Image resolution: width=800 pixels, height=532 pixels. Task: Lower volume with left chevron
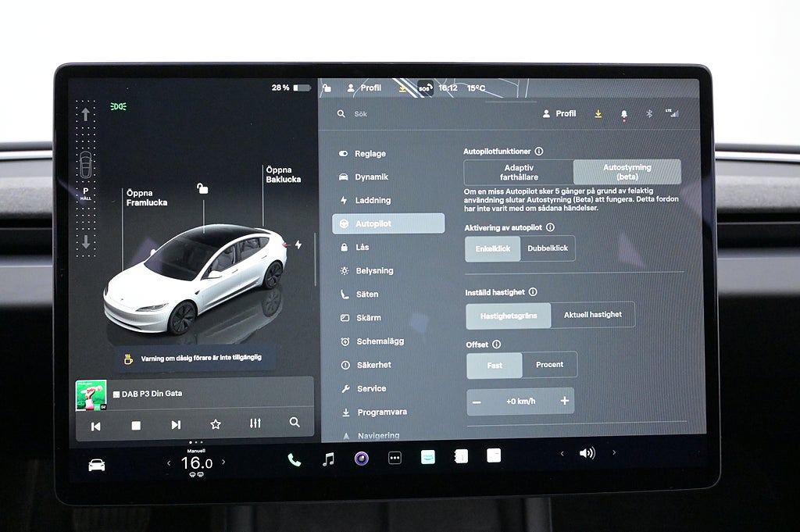click(562, 453)
